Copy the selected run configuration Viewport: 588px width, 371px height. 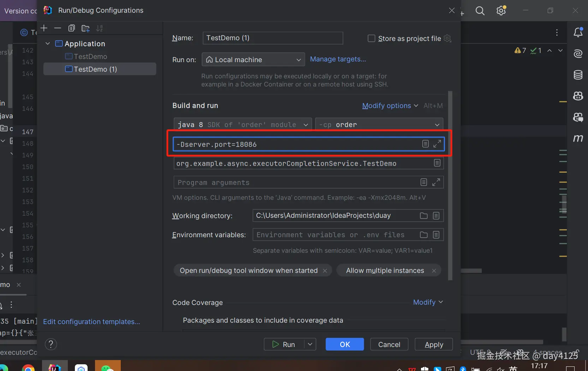tap(71, 28)
